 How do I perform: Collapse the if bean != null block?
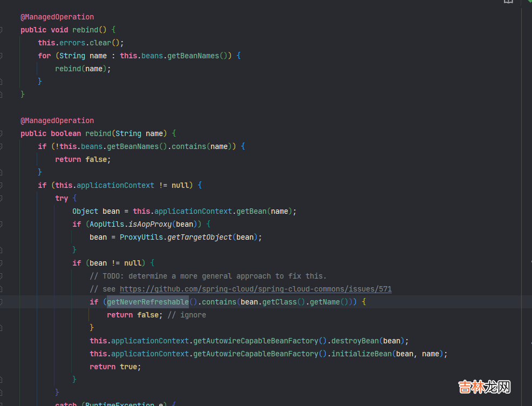tap(1, 263)
